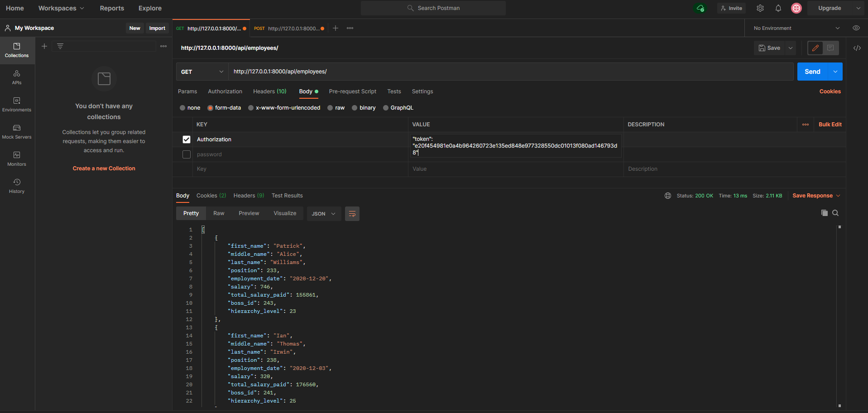This screenshot has width=868, height=413.
Task: Search the response with magnifier icon
Action: click(836, 213)
